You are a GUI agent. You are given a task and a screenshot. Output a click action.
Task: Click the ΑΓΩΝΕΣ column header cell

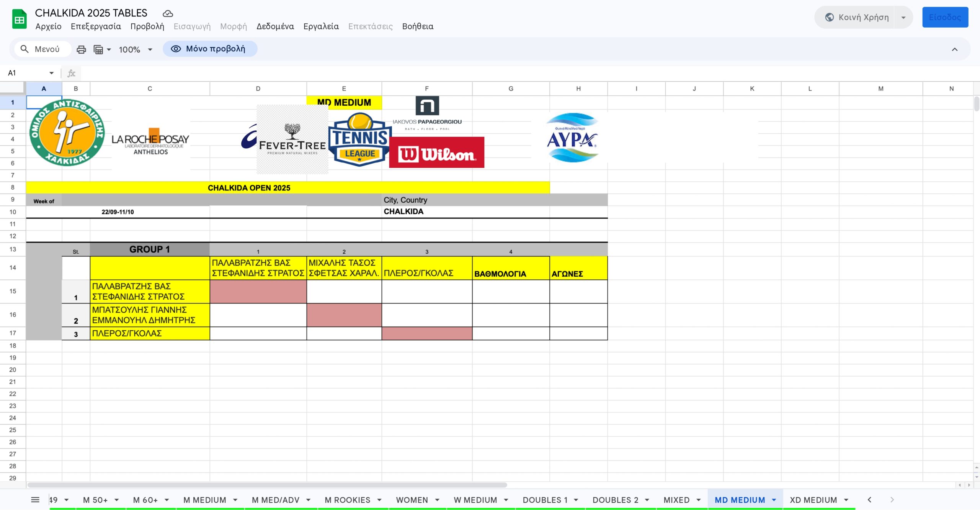point(578,268)
